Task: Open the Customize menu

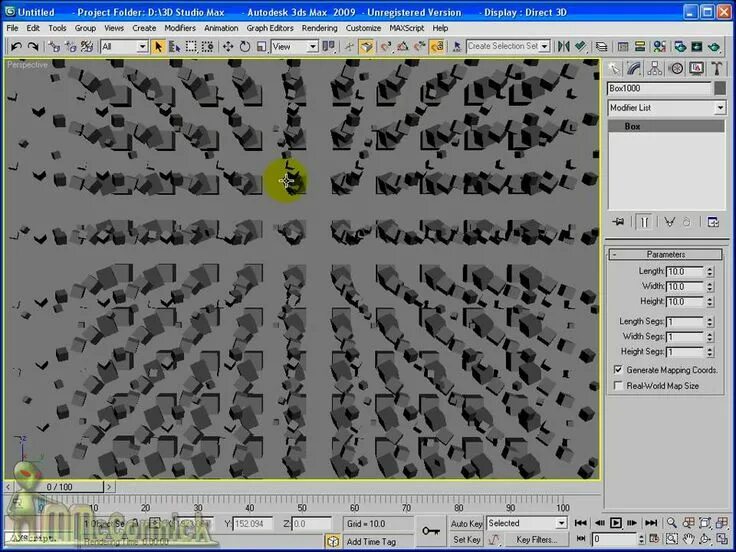Action: tap(363, 28)
